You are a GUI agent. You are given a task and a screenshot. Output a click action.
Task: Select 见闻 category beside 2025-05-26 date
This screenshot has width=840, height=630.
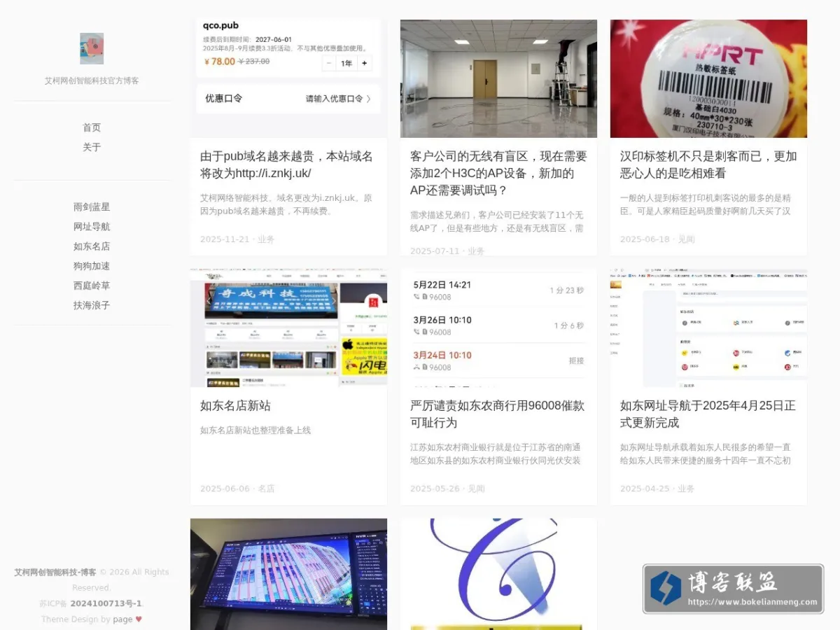pos(476,489)
